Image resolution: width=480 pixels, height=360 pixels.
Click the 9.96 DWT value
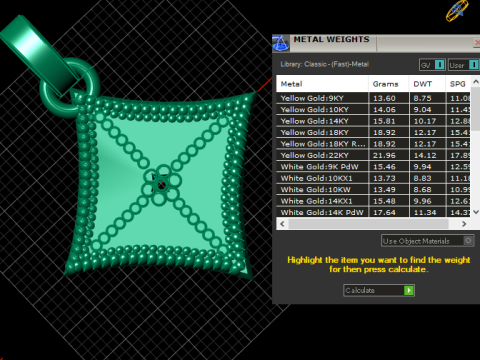[422, 201]
